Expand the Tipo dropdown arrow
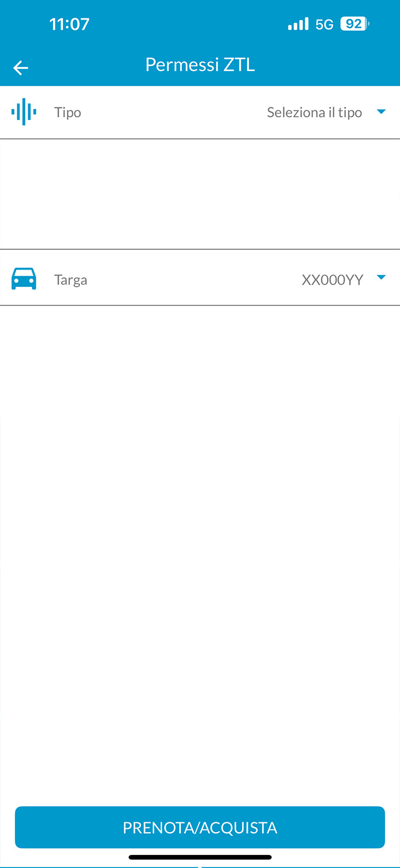Viewport: 400px width, 868px height. [x=381, y=112]
